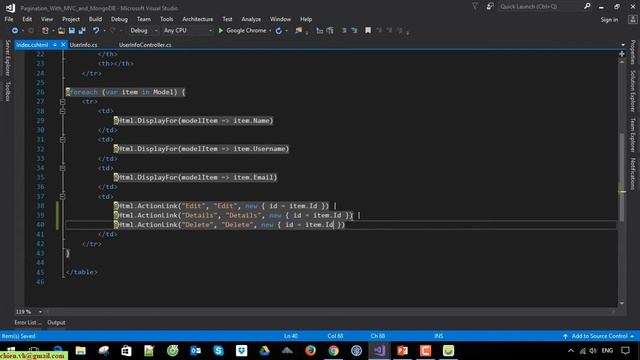Open the Architecture menu

click(198, 19)
